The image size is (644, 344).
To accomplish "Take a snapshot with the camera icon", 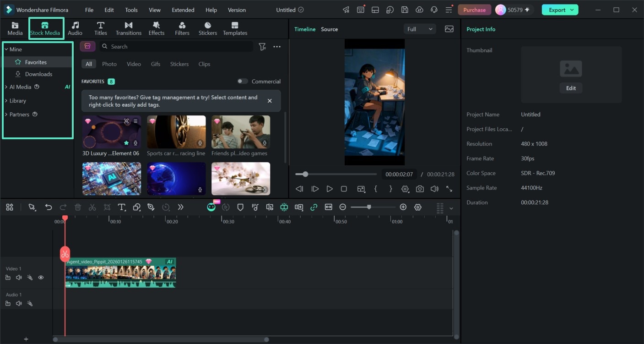I will (420, 189).
